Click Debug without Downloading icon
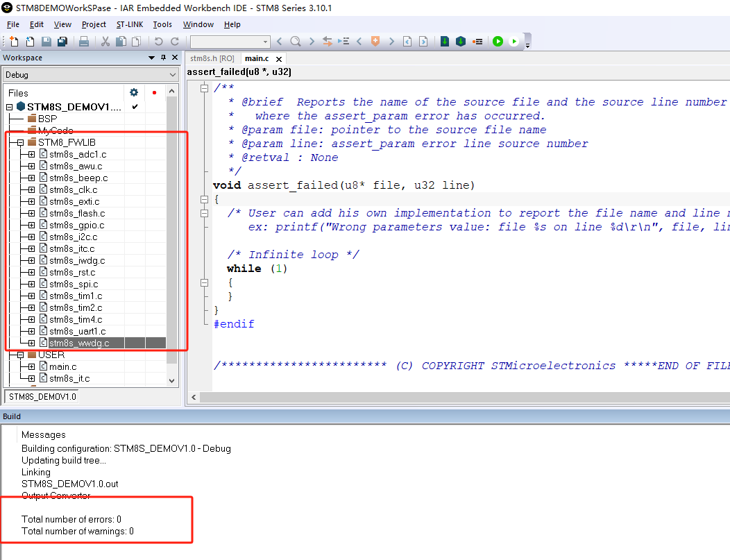 514,42
